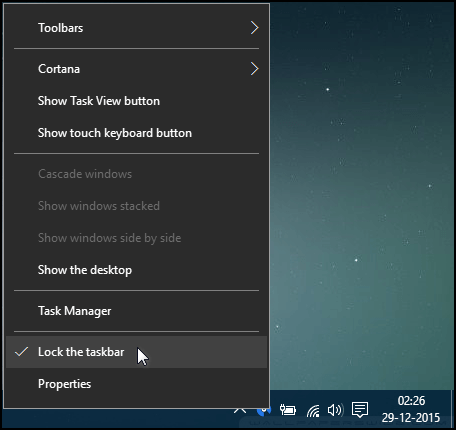Expand the Toolbars submenu arrow

tap(255, 28)
